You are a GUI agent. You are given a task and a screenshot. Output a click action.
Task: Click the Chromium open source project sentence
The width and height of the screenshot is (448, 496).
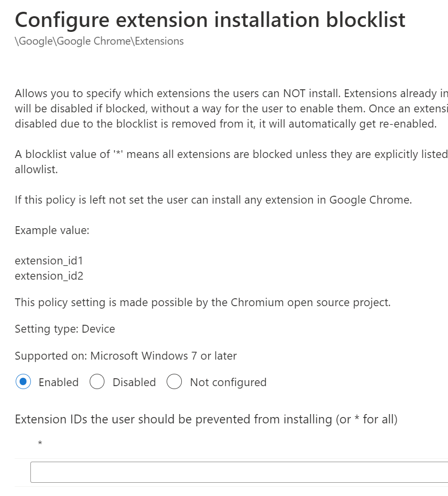coord(202,302)
